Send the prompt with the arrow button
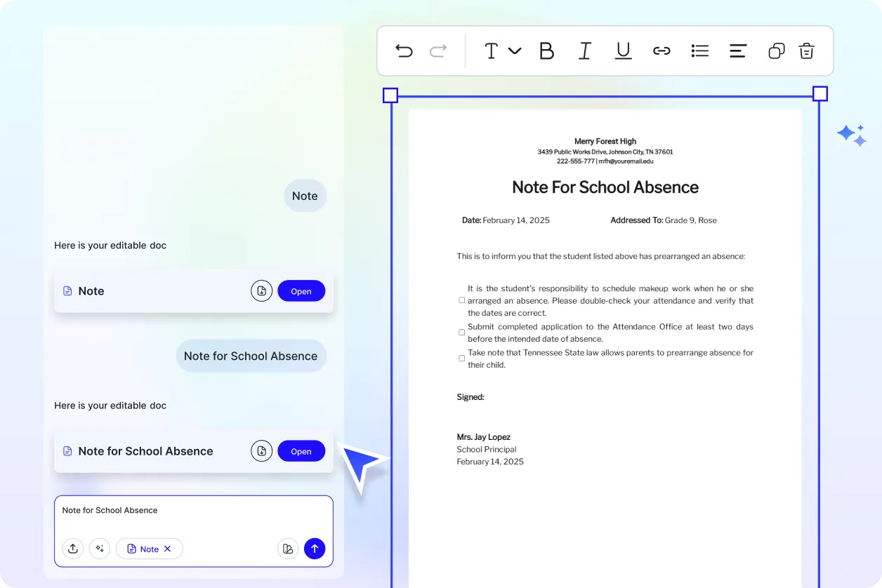882x588 pixels. click(315, 549)
